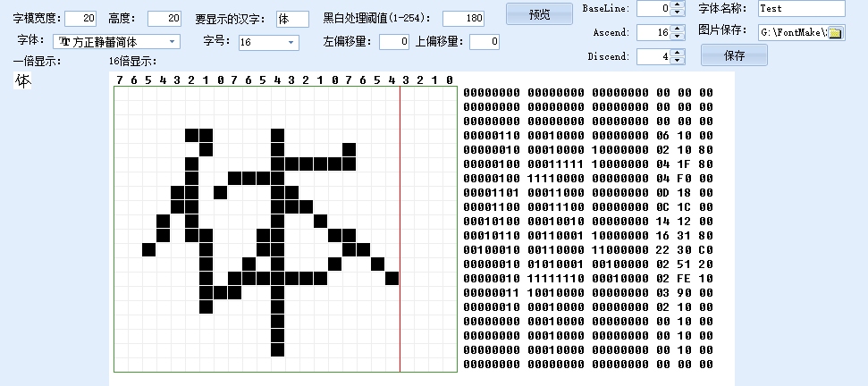Viewport: 868px width, 386px height.
Task: Increase the Discend value with up arrow
Action: tap(678, 53)
